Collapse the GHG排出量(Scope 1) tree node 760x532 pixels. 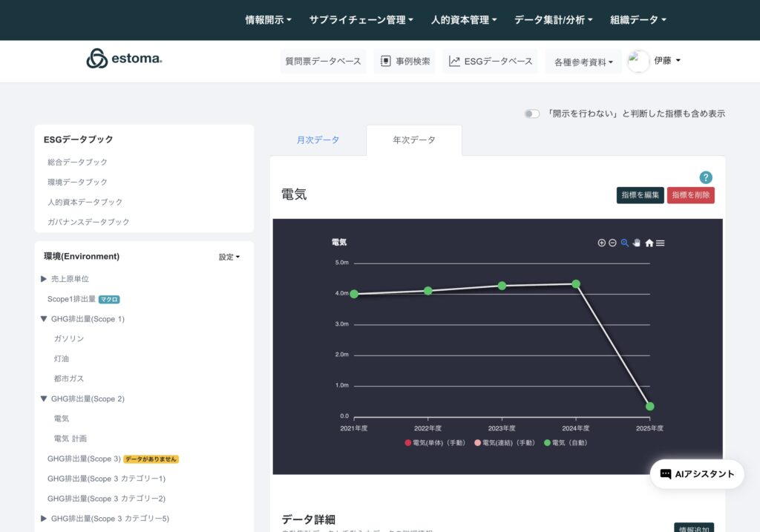pos(44,319)
